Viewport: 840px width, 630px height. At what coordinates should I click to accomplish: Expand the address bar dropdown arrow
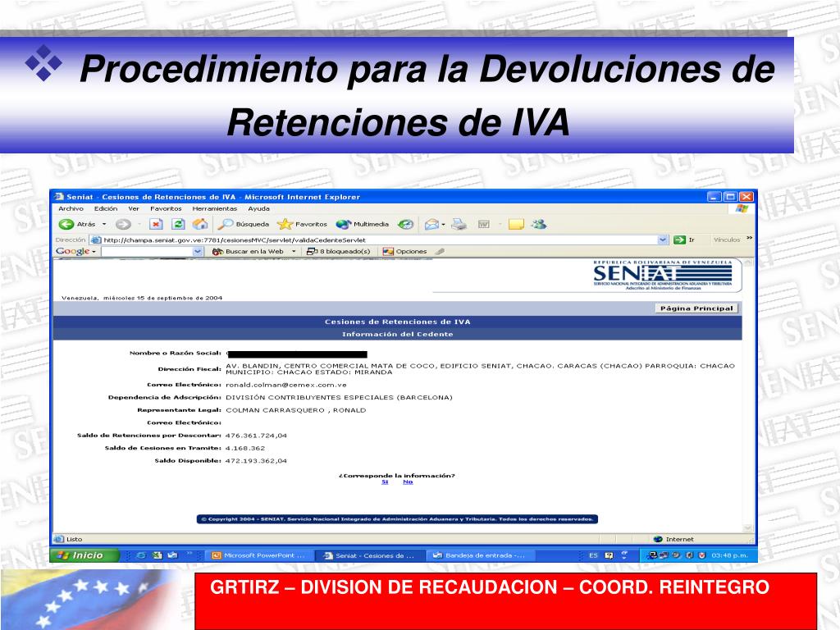point(663,240)
